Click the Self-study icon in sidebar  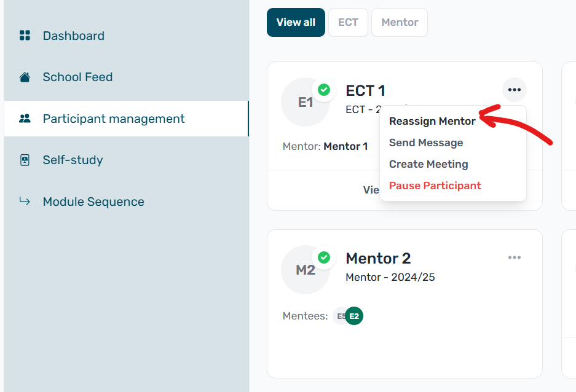pyautogui.click(x=25, y=160)
